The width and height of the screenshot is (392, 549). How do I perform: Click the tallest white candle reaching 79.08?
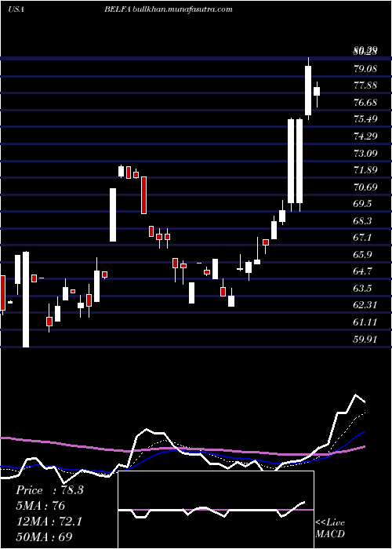tap(308, 90)
